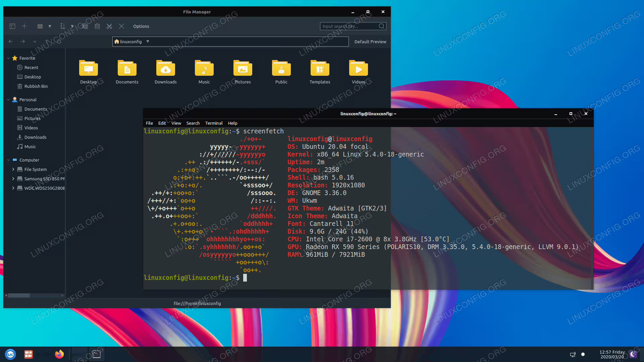Open the Terminal menu in terminal window
The height and width of the screenshot is (362, 644).
pyautogui.click(x=214, y=123)
